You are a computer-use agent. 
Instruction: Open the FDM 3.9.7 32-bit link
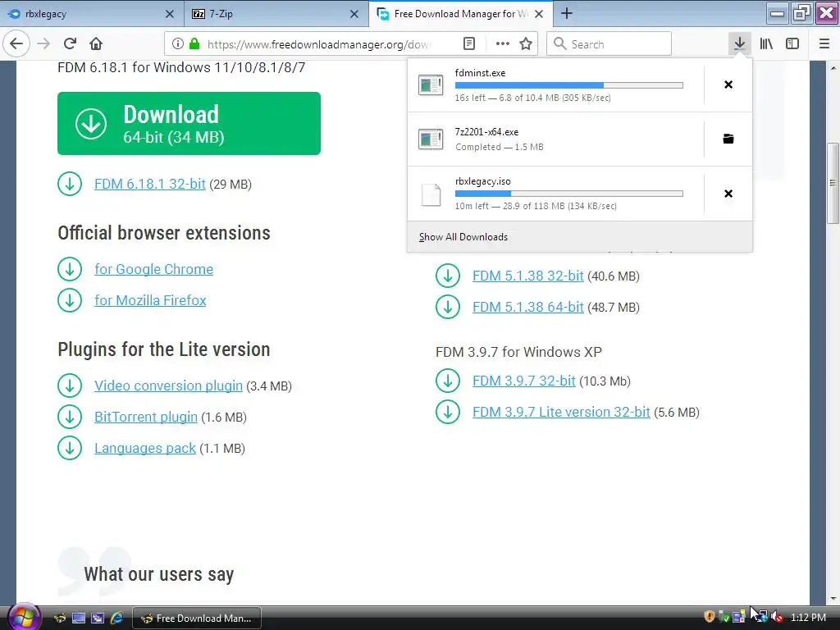(x=524, y=381)
